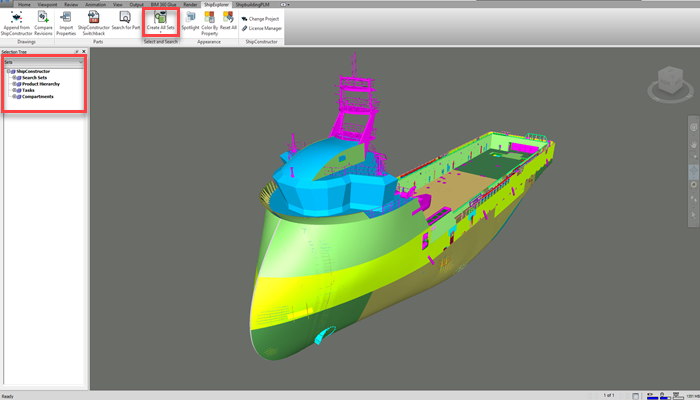Click Append from ShipConstructor icon
This screenshot has width=700, height=400.
18,18
